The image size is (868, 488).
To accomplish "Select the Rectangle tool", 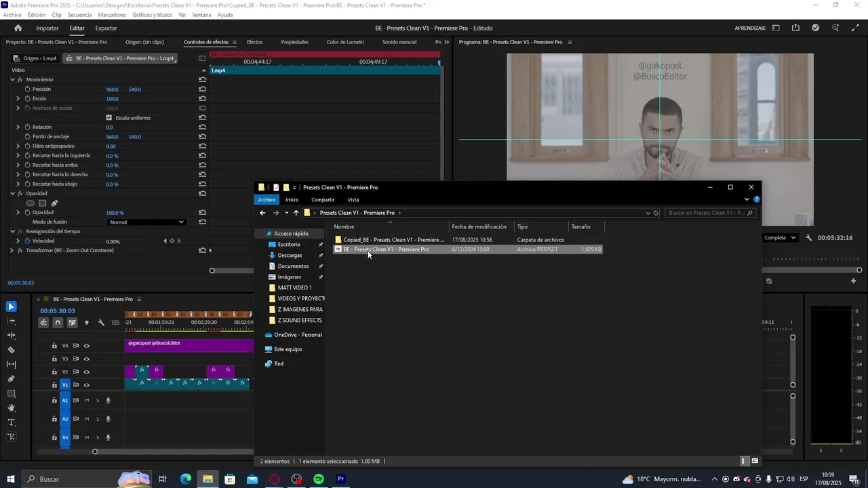I will click(12, 394).
